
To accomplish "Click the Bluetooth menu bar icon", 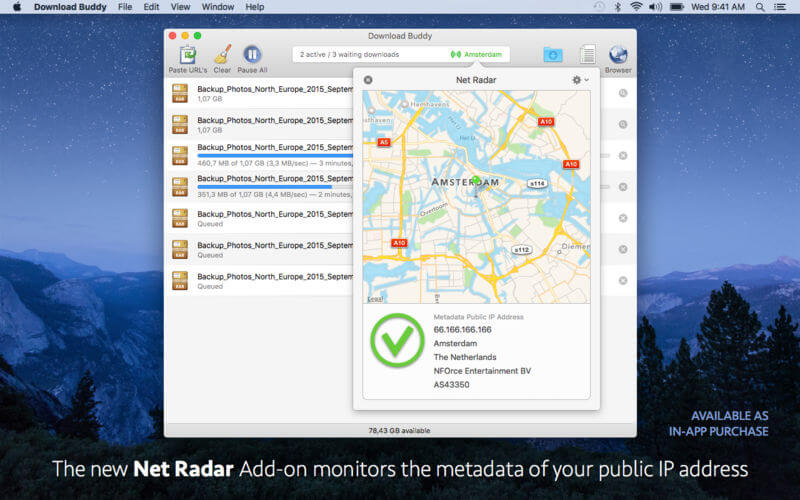I will click(x=617, y=7).
